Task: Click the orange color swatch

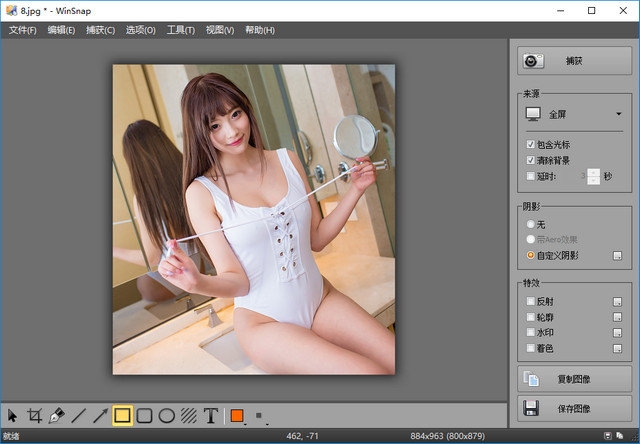Action: click(x=237, y=415)
